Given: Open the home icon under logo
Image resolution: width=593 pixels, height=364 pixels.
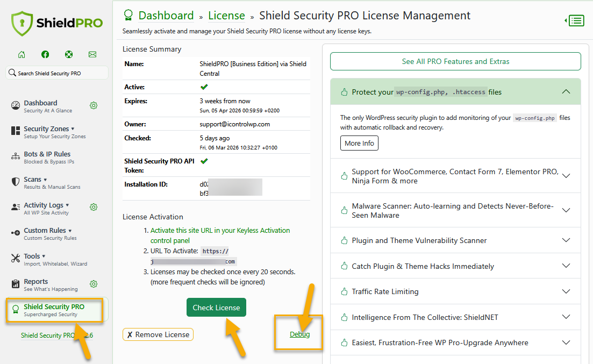Looking at the screenshot, I should (22, 54).
